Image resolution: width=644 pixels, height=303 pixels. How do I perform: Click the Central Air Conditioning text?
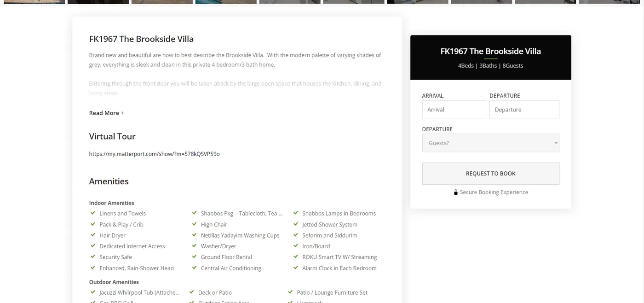coord(231,268)
